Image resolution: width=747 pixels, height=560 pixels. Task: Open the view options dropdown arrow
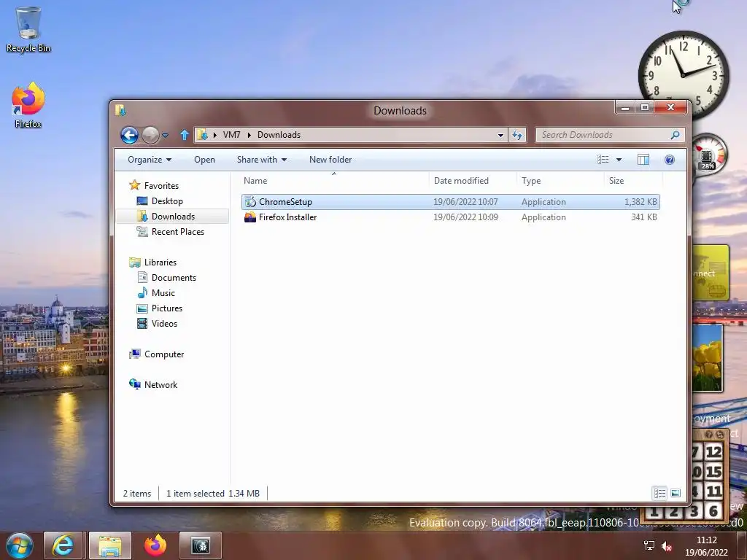(x=619, y=160)
